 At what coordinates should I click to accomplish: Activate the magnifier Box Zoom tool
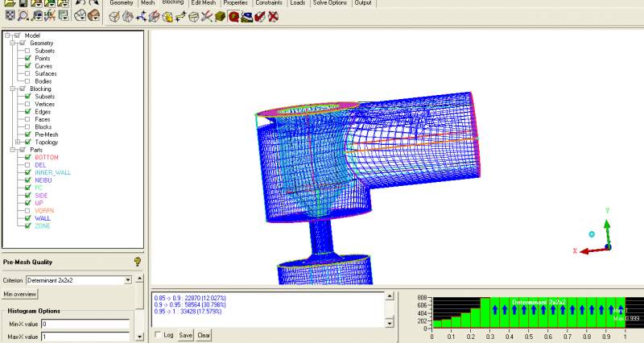(x=23, y=15)
